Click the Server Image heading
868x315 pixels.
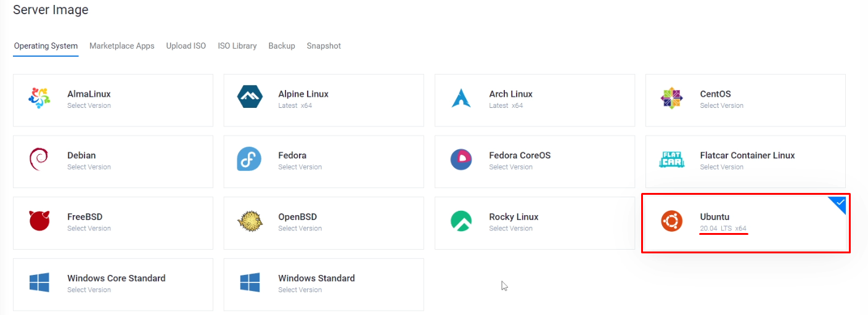51,10
